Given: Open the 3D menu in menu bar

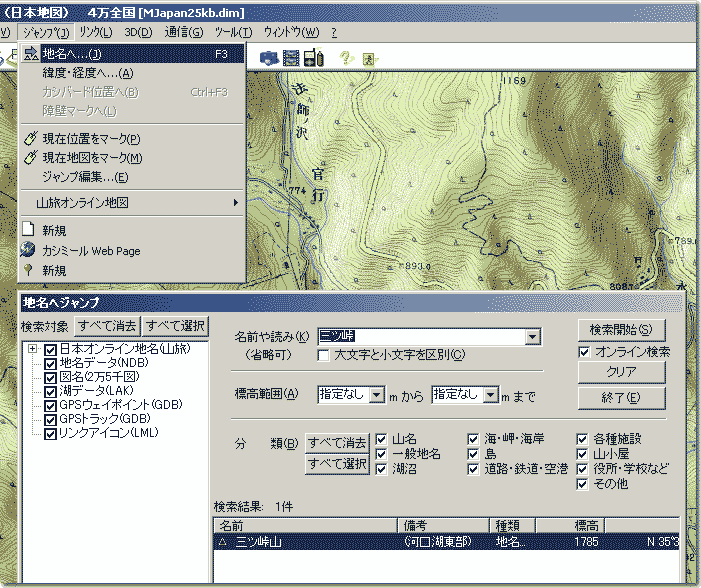Looking at the screenshot, I should (138, 32).
